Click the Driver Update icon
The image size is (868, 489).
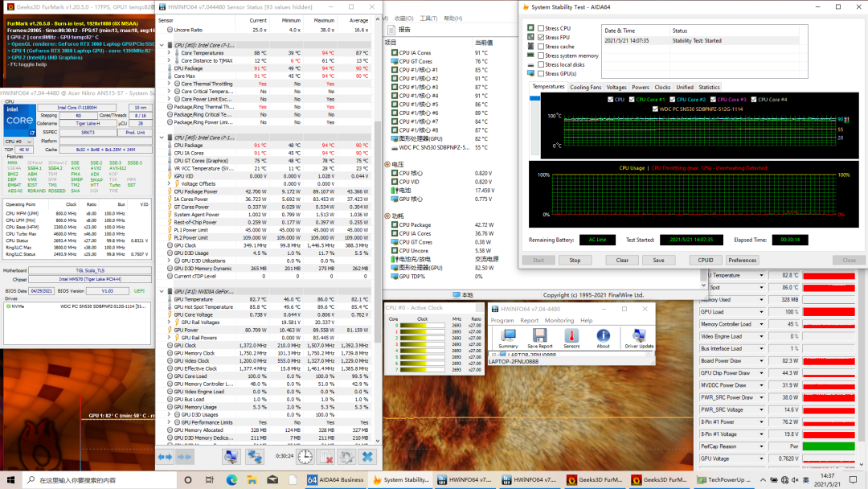(639, 337)
